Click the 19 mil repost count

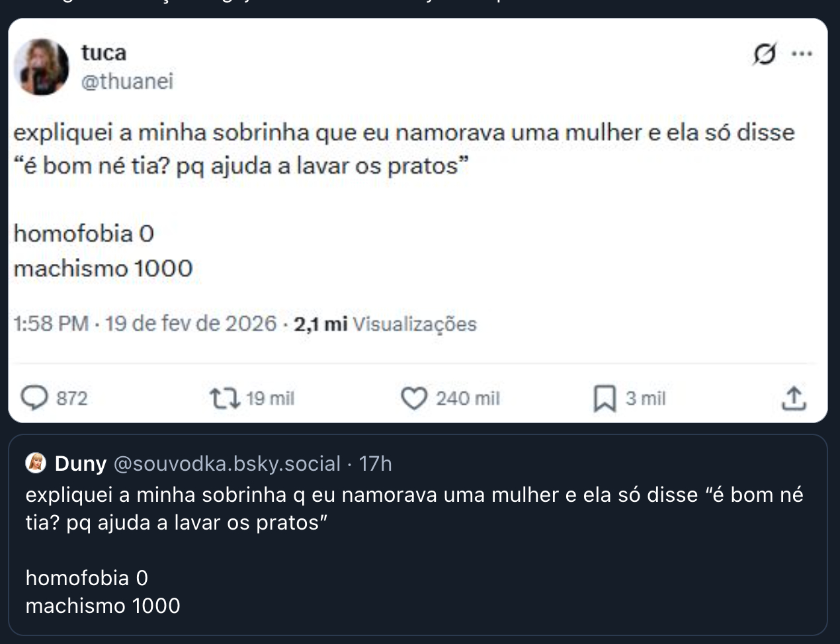pos(270,399)
